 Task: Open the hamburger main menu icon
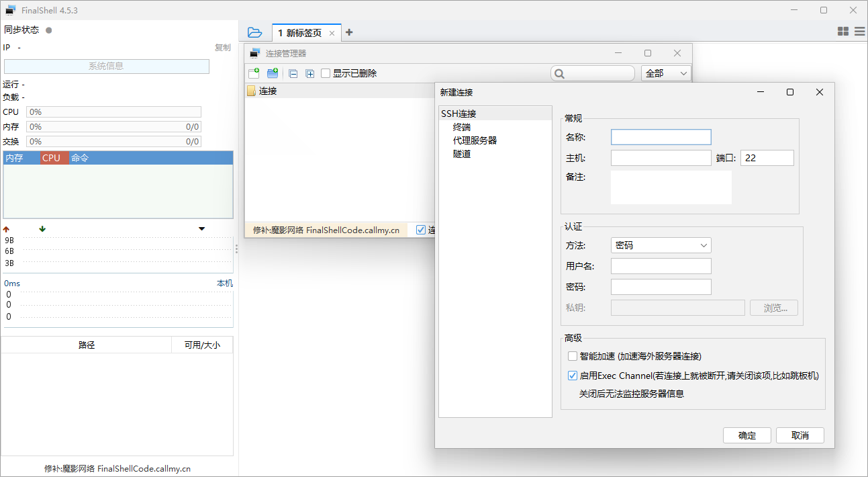[x=859, y=32]
